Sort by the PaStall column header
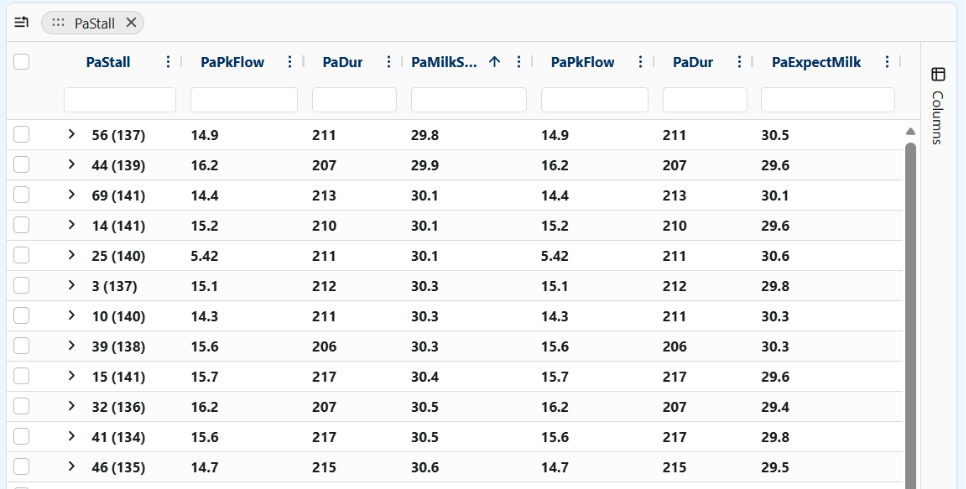 coord(108,62)
